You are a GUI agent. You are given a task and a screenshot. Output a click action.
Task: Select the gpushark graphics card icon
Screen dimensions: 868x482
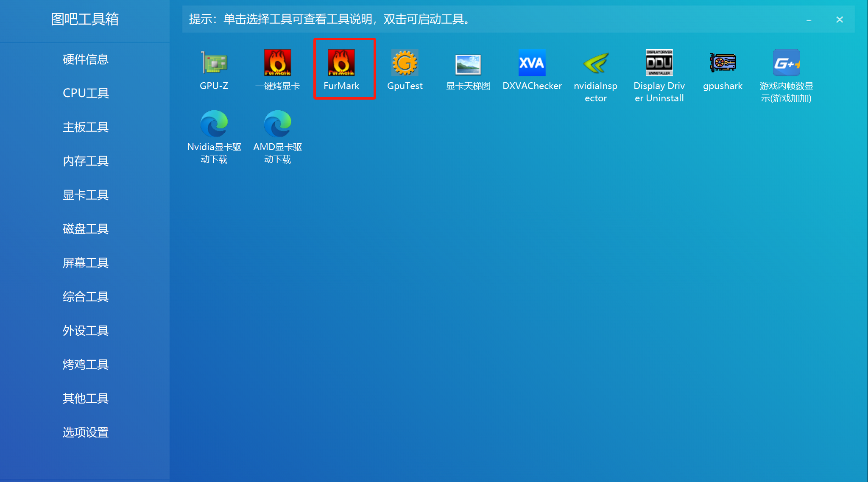(723, 63)
